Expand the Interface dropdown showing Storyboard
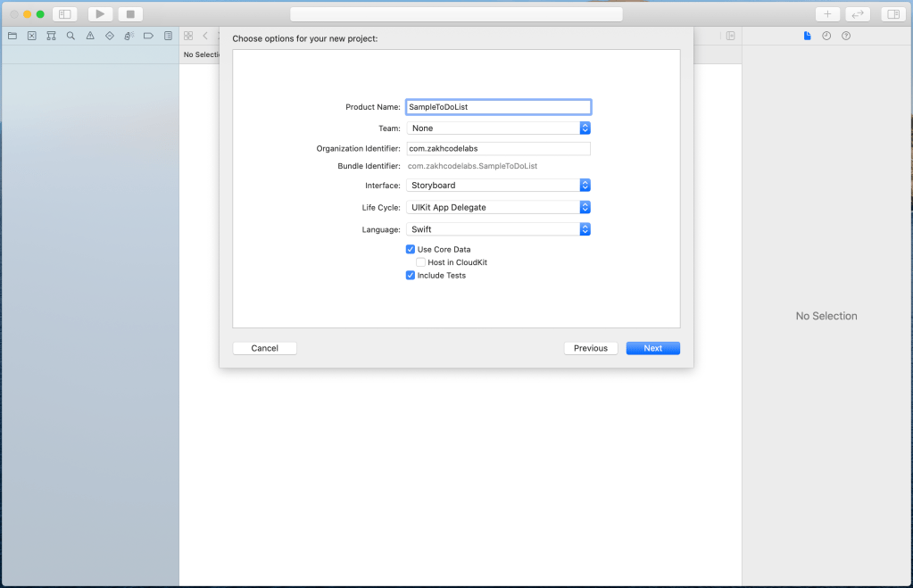Screen dimensions: 913x588 pyautogui.click(x=498, y=186)
